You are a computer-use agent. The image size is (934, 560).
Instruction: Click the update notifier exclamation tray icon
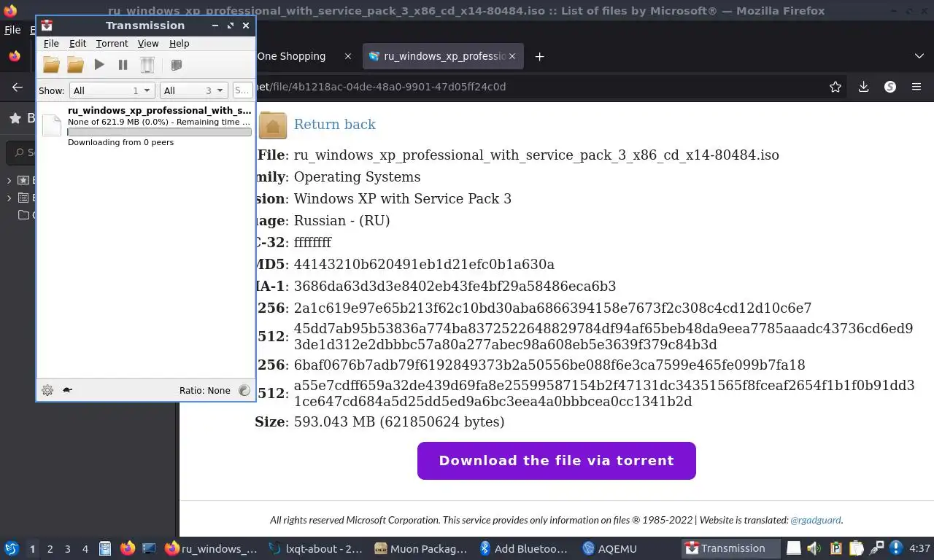[x=897, y=548]
